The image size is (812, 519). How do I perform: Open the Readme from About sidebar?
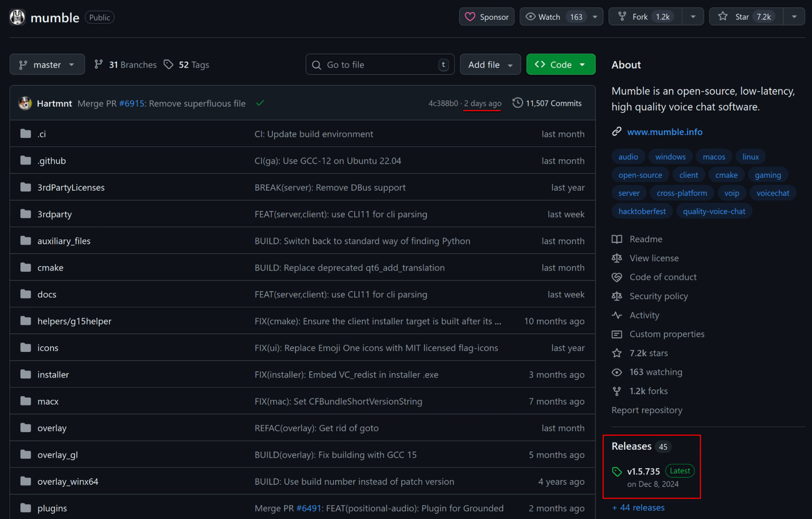point(646,239)
